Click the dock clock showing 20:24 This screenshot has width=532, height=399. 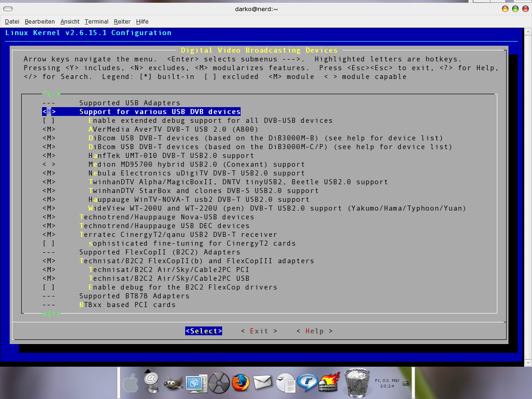coord(387,383)
